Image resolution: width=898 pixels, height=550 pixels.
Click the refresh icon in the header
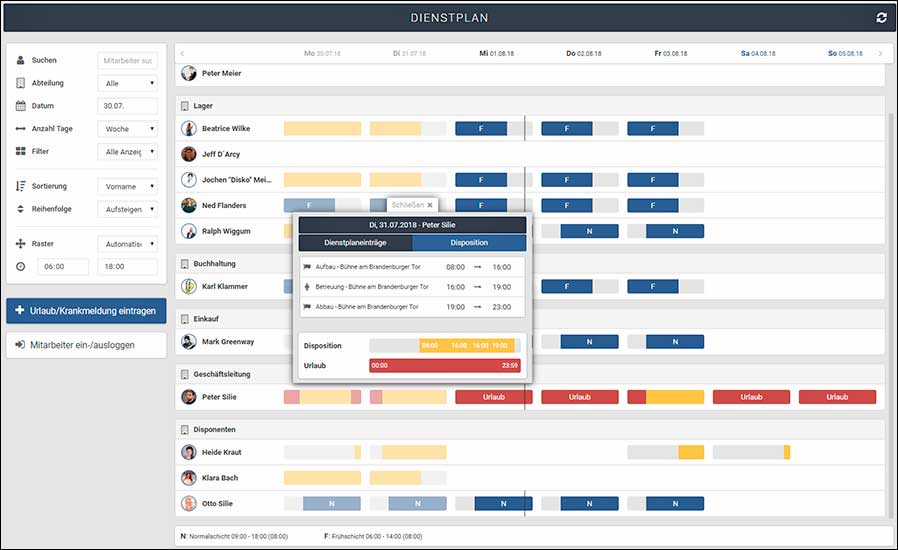(x=880, y=18)
